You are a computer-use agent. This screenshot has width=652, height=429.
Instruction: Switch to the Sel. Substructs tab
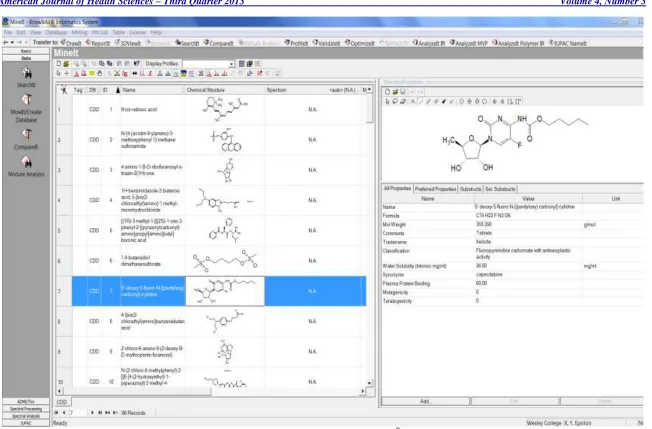(x=500, y=189)
